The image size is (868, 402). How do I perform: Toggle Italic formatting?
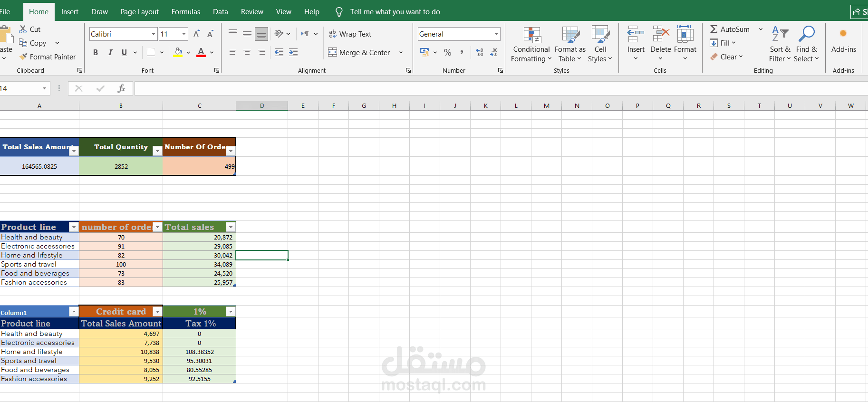pyautogui.click(x=110, y=52)
